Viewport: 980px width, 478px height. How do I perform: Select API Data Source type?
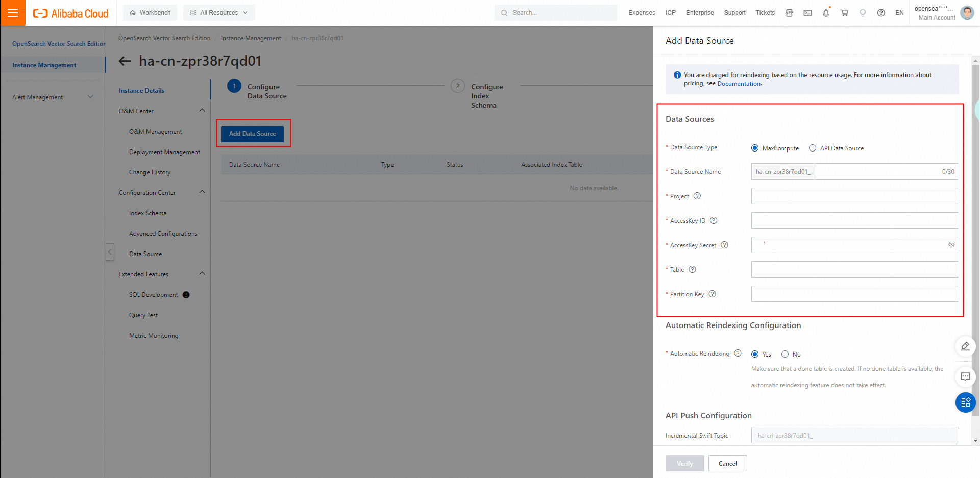pyautogui.click(x=813, y=148)
